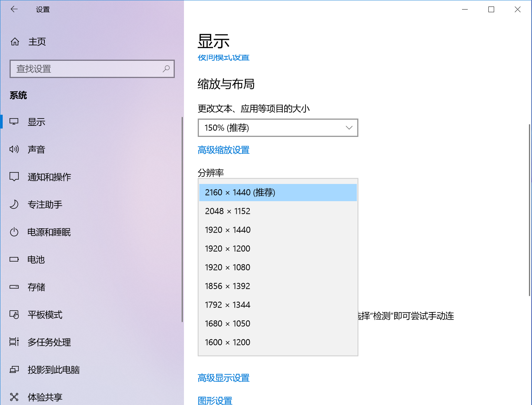Image resolution: width=532 pixels, height=405 pixels.
Task: Go to 主页 home icon
Action: click(15, 42)
